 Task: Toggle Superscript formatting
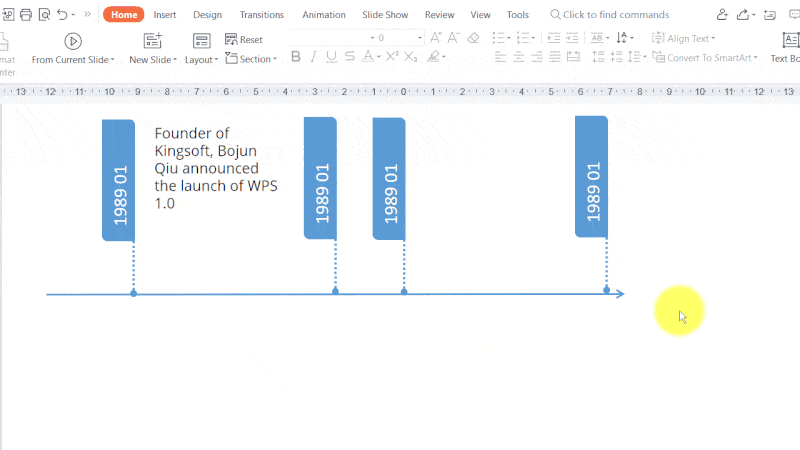click(x=392, y=56)
